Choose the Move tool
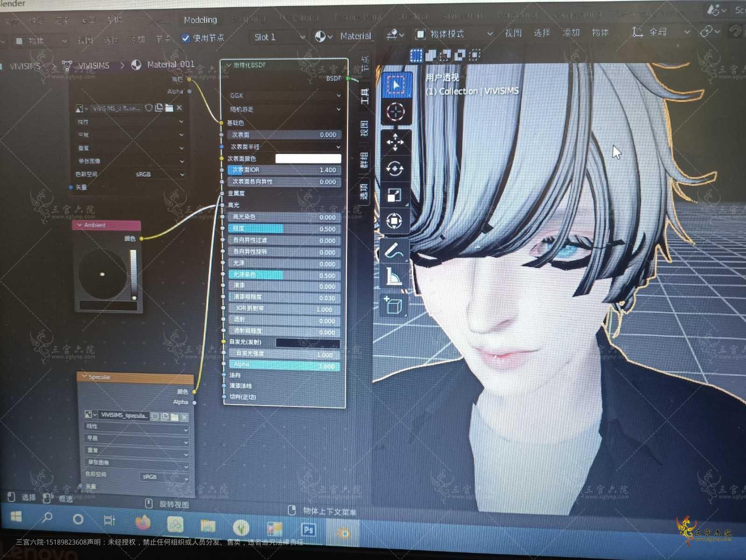Screen dimensions: 746x560 click(395, 142)
